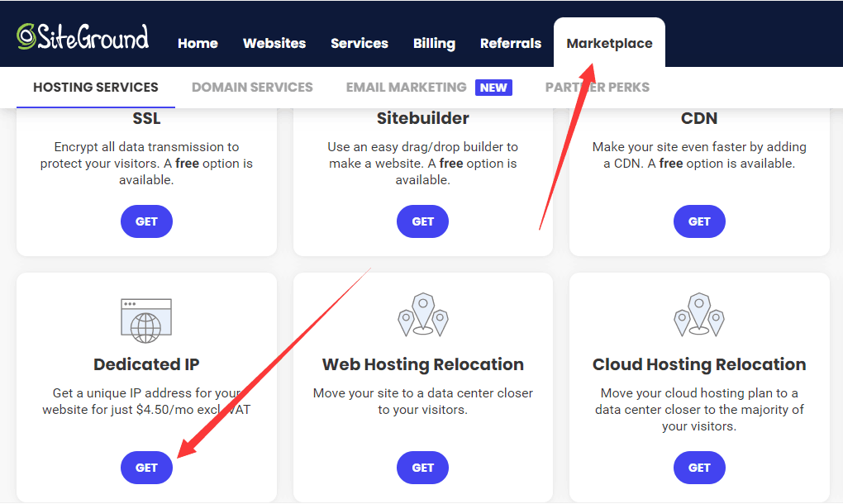Click the 'Encrypt all data transmission' description

[146, 164]
